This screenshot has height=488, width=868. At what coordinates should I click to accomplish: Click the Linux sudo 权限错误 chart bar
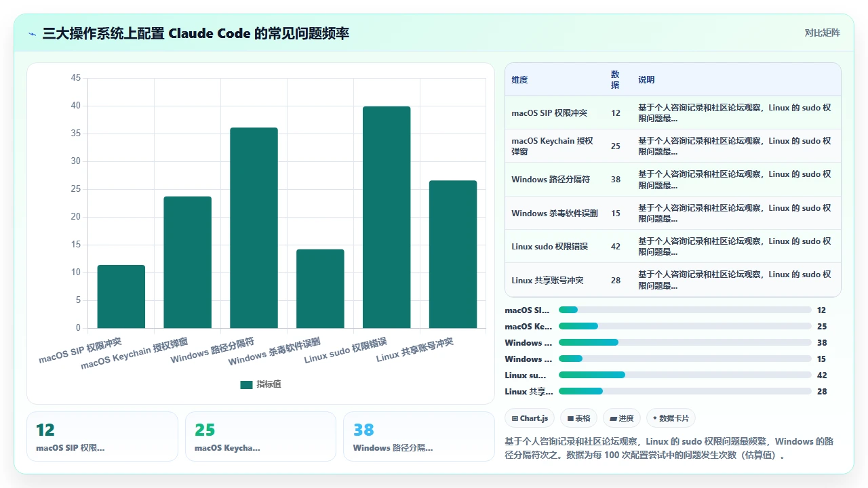[387, 218]
